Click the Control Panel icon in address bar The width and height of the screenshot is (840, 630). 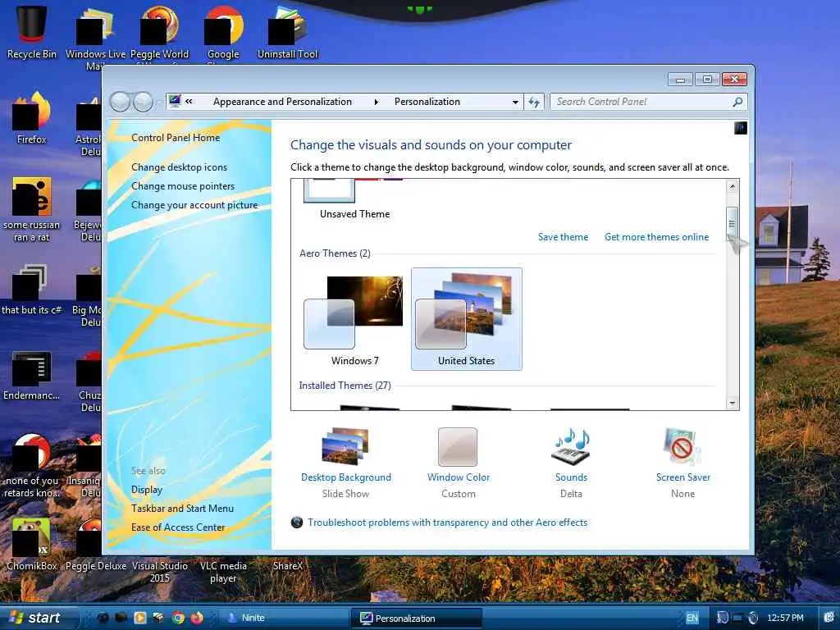click(x=174, y=101)
